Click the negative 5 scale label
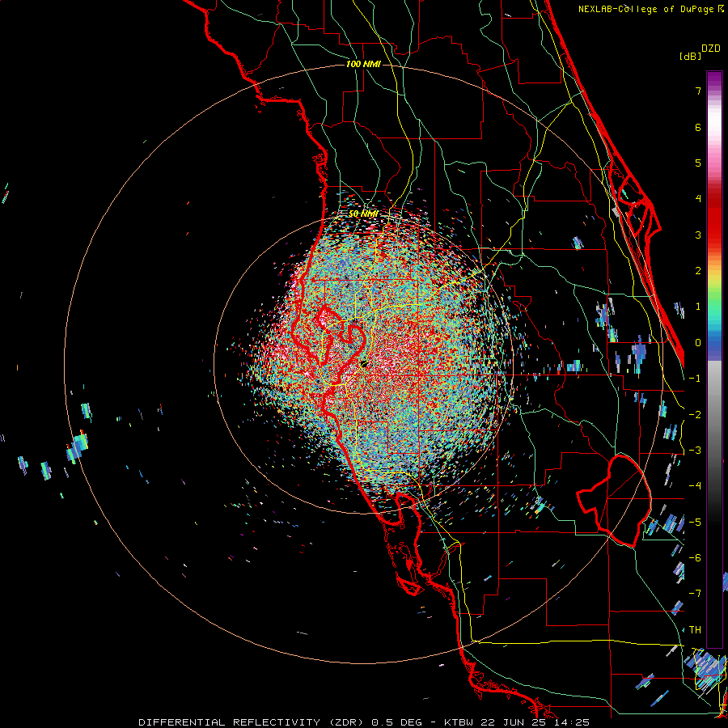This screenshot has width=728, height=728. click(x=695, y=523)
